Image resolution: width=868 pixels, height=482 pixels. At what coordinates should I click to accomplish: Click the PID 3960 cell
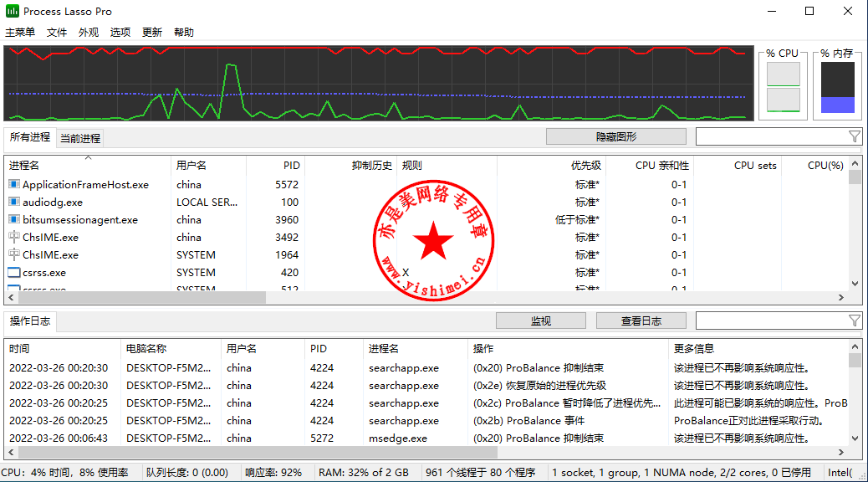pos(287,220)
